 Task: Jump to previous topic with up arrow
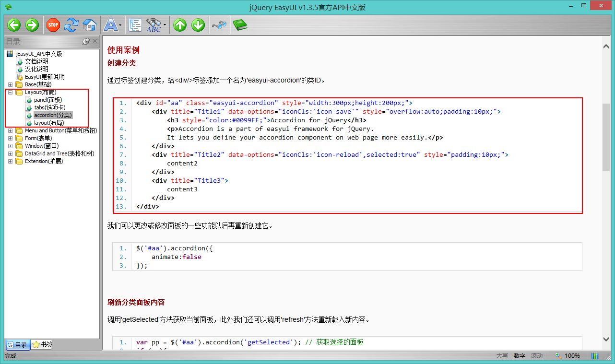(180, 25)
